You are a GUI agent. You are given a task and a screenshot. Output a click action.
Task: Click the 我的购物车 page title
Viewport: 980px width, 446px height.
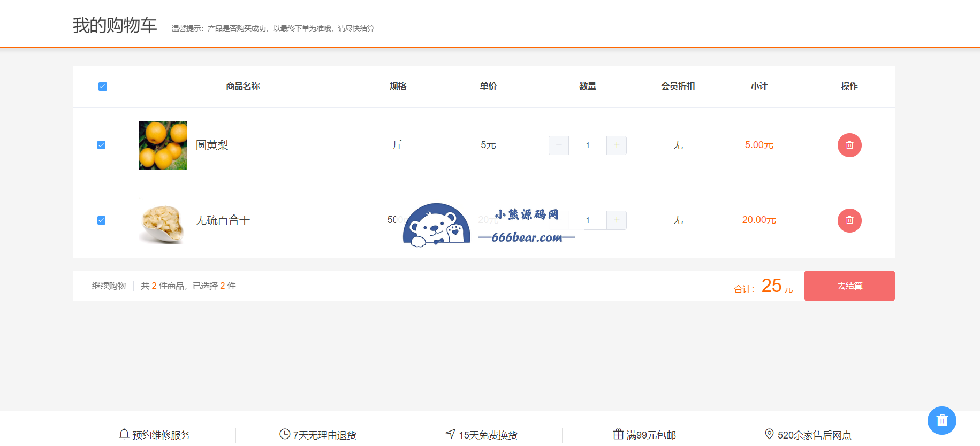115,25
